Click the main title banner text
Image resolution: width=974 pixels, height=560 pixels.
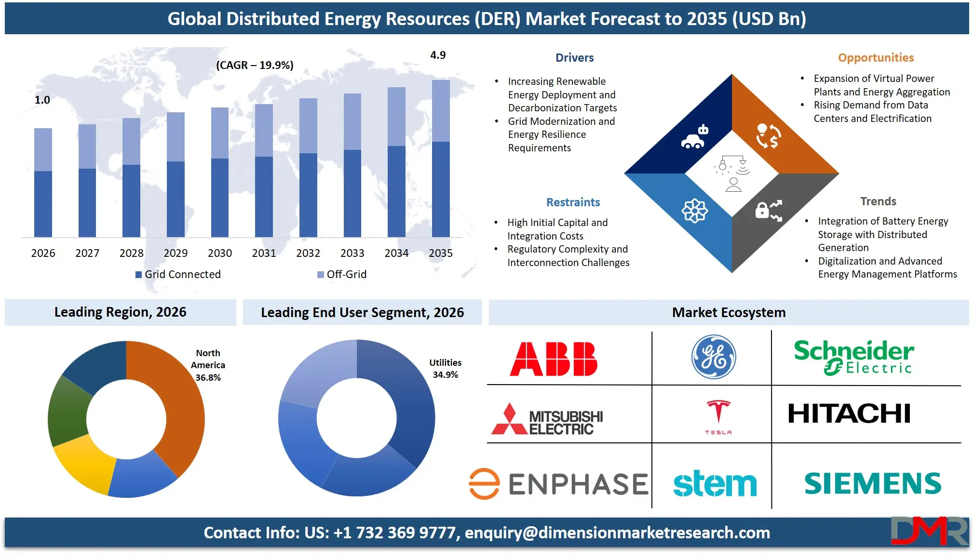[x=487, y=19]
